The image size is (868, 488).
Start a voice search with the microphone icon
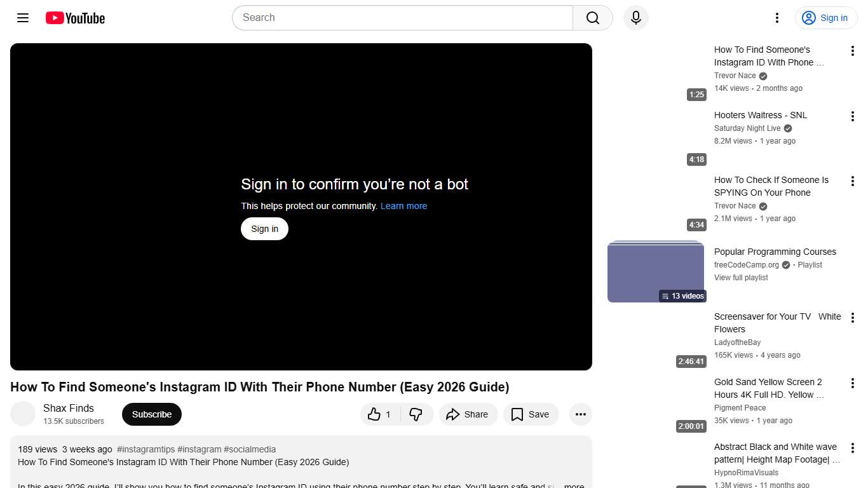[635, 18]
